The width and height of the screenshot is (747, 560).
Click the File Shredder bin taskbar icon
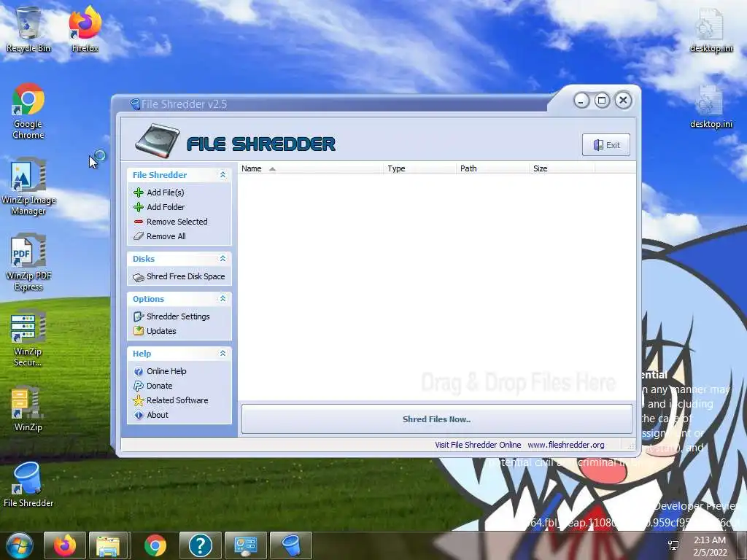pyautogui.click(x=290, y=545)
